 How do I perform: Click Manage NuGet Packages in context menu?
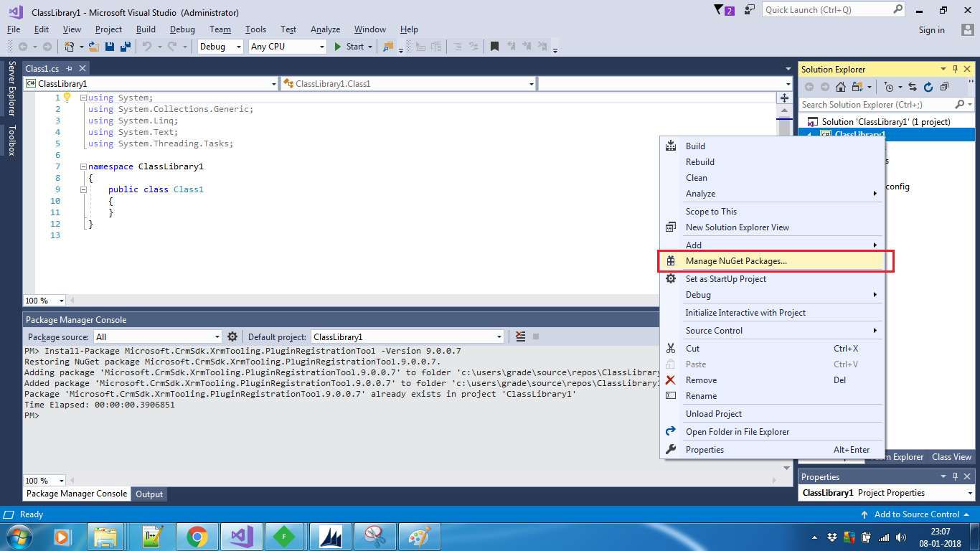click(x=772, y=261)
